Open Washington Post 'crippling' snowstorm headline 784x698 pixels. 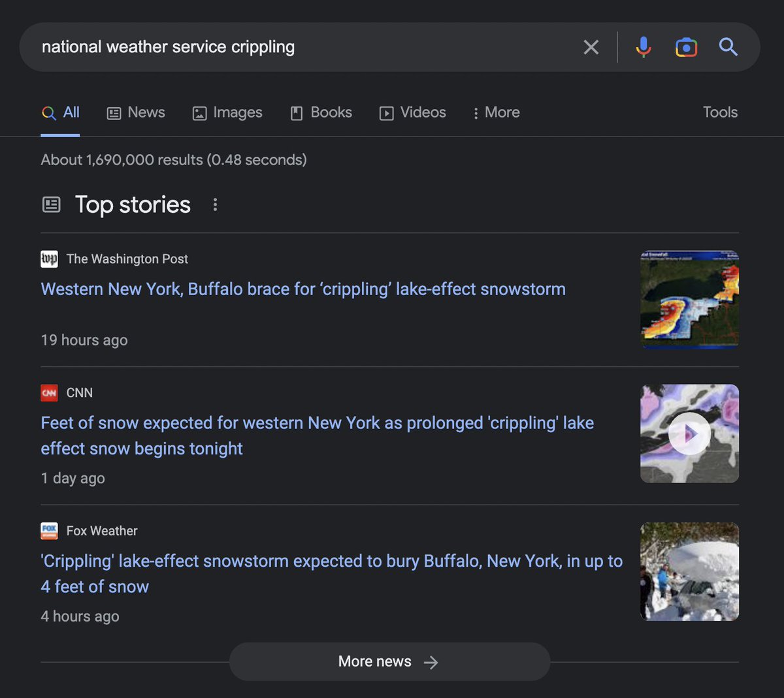[303, 289]
